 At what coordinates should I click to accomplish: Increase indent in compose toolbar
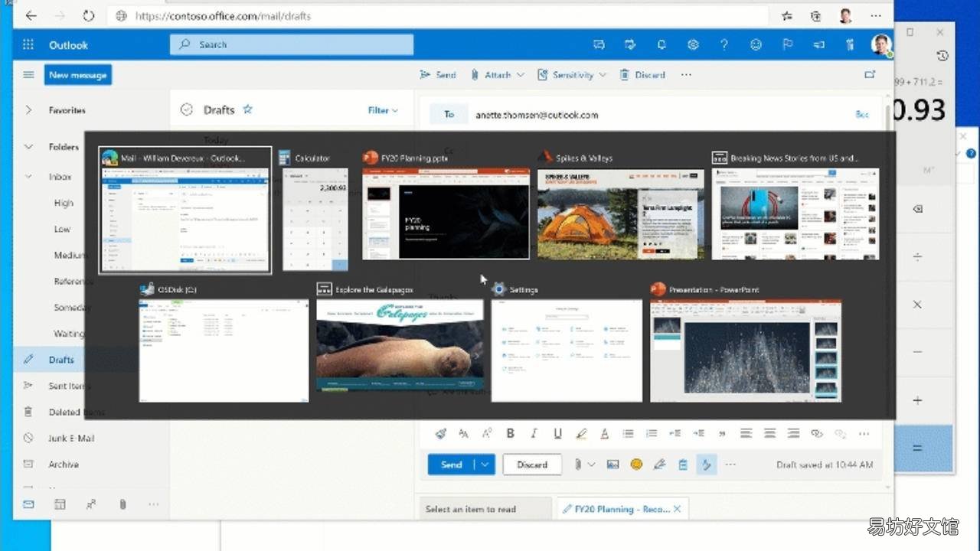pyautogui.click(x=698, y=433)
